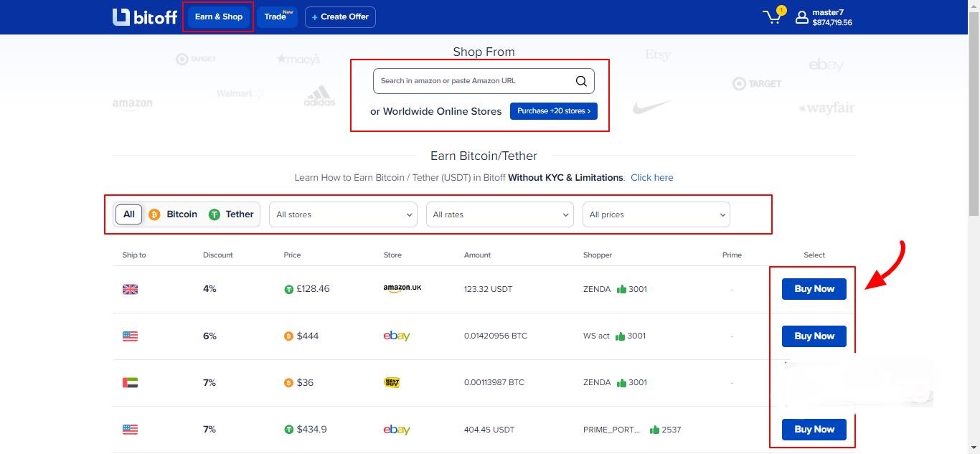The width and height of the screenshot is (980, 454).
Task: Click Buy Now for £128.46 offer
Action: (814, 289)
